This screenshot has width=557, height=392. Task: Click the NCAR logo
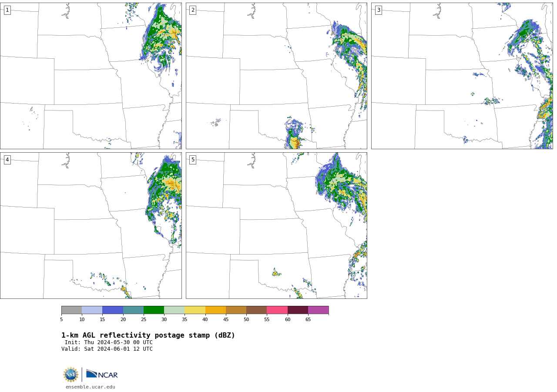[102, 374]
